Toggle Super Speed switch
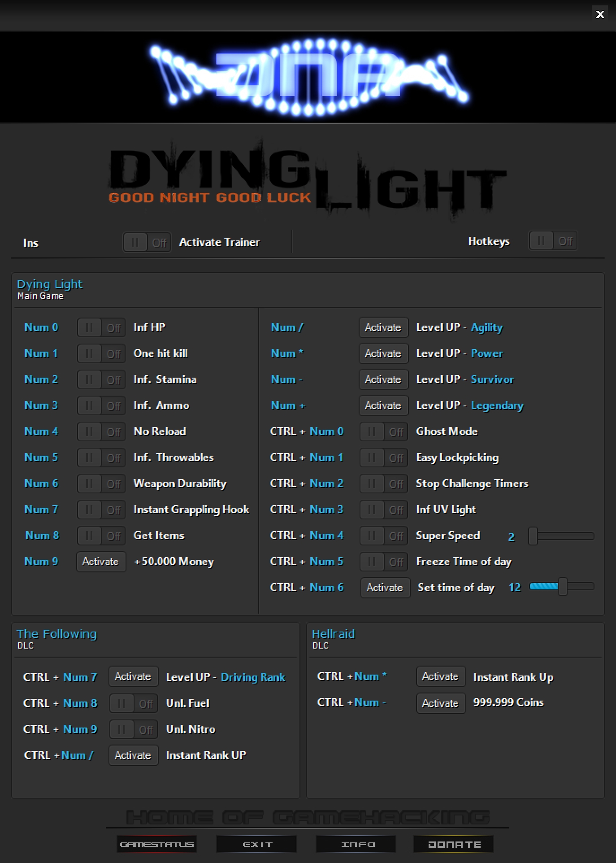This screenshot has height=863, width=616. click(x=384, y=536)
